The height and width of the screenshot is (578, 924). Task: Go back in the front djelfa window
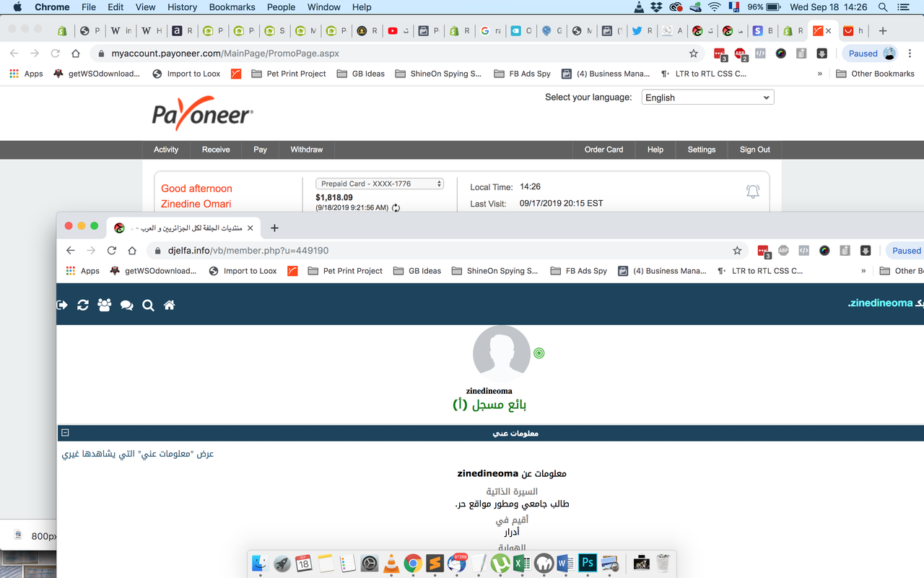point(70,251)
